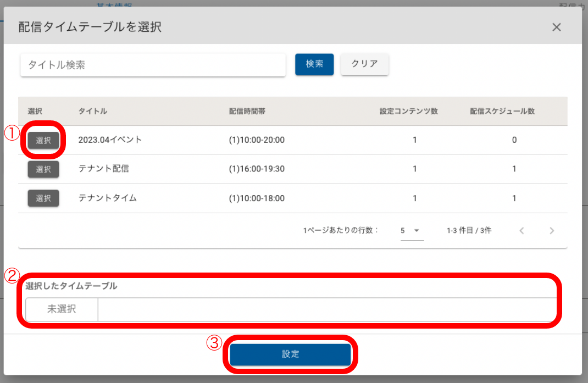Click the (1)10:00-18:00 time slot cell
Viewport: 588px width, 383px height.
257,198
